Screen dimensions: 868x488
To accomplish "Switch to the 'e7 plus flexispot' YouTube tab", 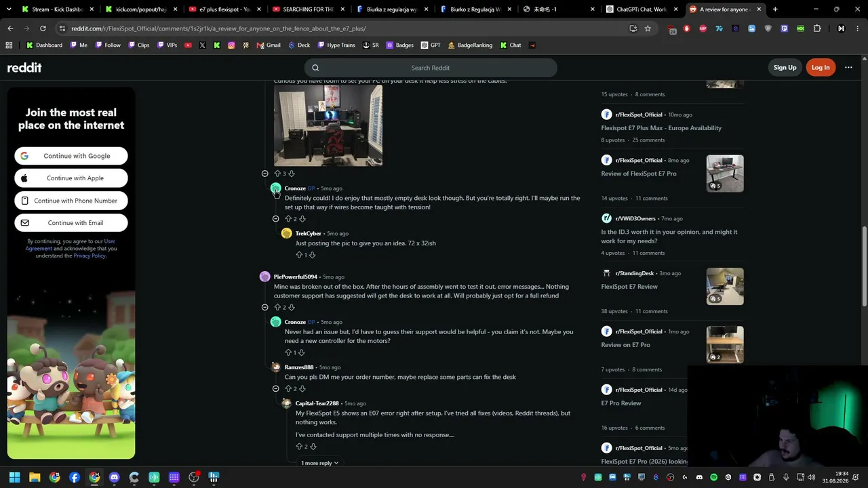I will (225, 9).
